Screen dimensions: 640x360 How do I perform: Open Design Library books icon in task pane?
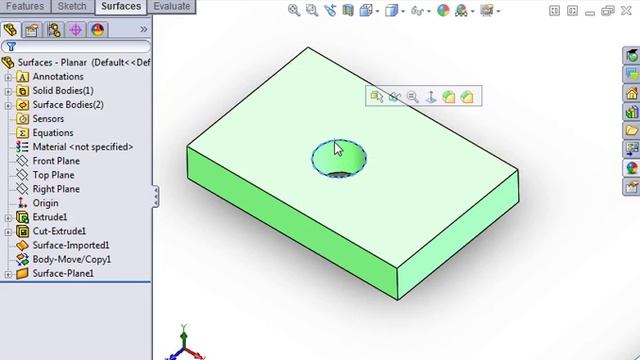pos(631,111)
